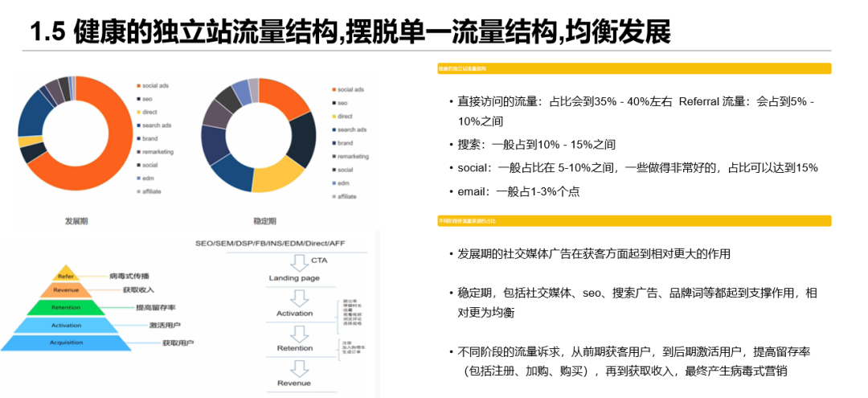Click the 稳定期 caption under the right donut
Image resolution: width=868 pixels, height=398 pixels.
click(264, 221)
